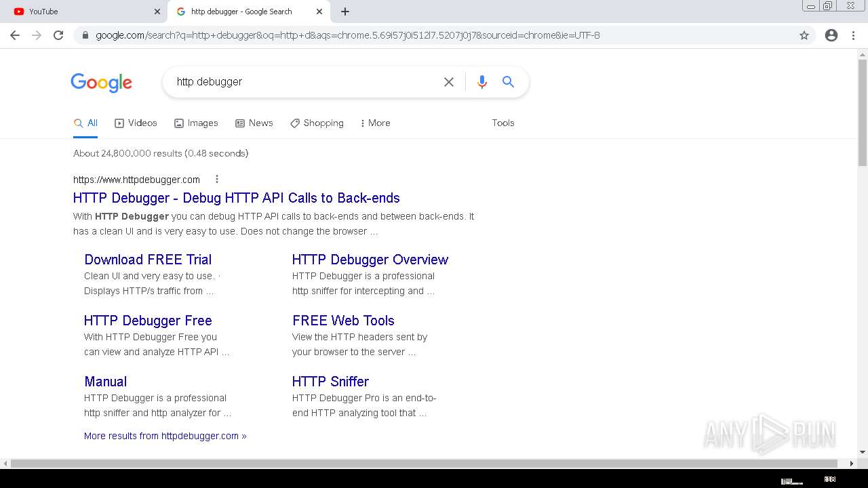Click the About 24,800,000 results text
The image size is (868, 488).
(x=161, y=154)
